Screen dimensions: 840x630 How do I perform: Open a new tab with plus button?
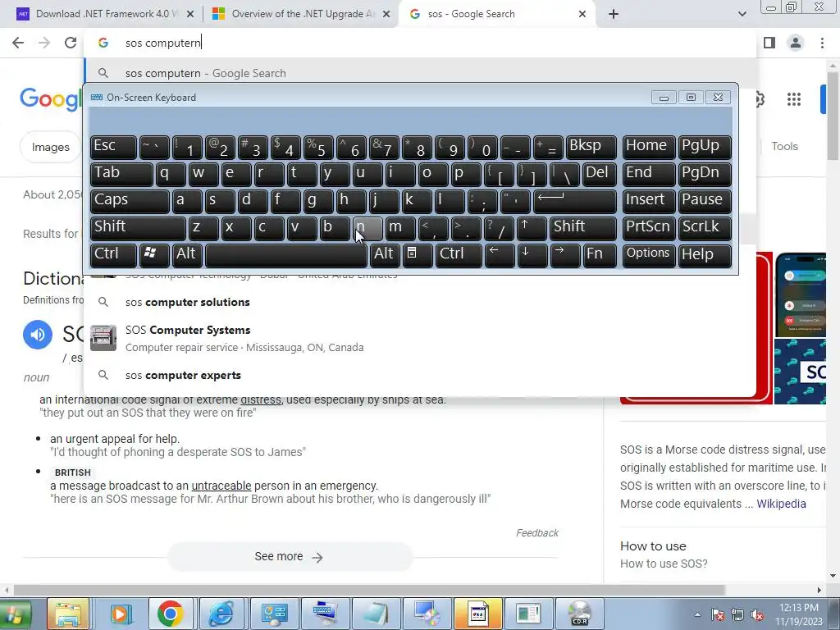(x=614, y=14)
